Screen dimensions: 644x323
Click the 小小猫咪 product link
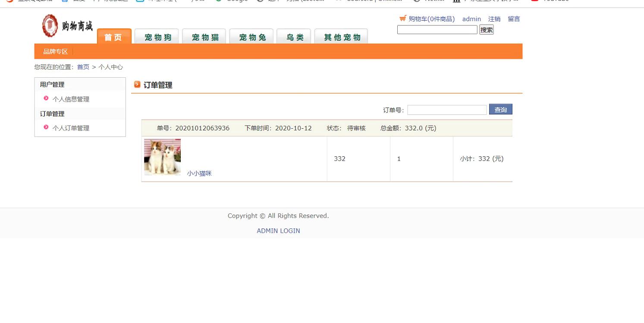(199, 174)
